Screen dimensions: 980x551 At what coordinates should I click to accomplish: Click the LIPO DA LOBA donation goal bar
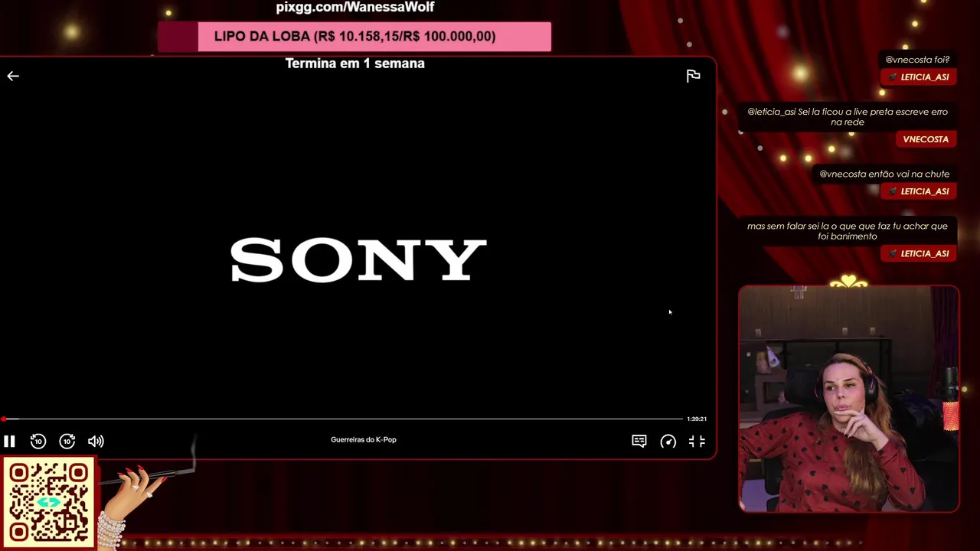(354, 37)
